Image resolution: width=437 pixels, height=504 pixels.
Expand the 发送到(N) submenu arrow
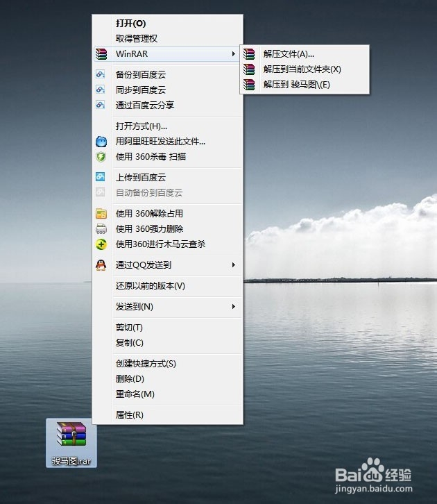234,307
